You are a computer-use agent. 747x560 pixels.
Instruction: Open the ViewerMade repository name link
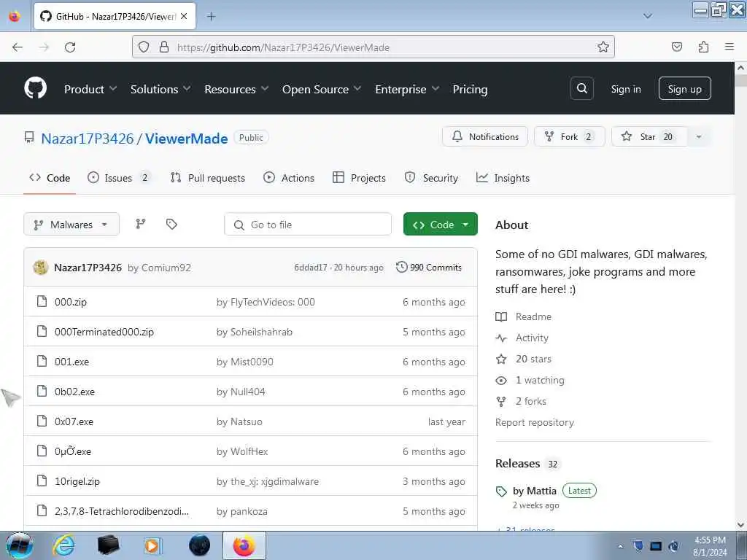point(186,139)
